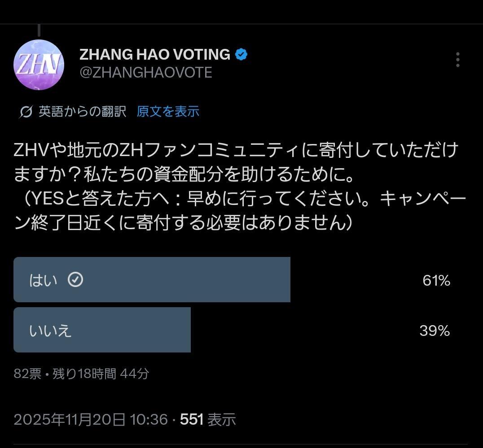Click the @ZHANGHAOVOTE handle
This screenshot has height=448, width=483.
[x=145, y=73]
